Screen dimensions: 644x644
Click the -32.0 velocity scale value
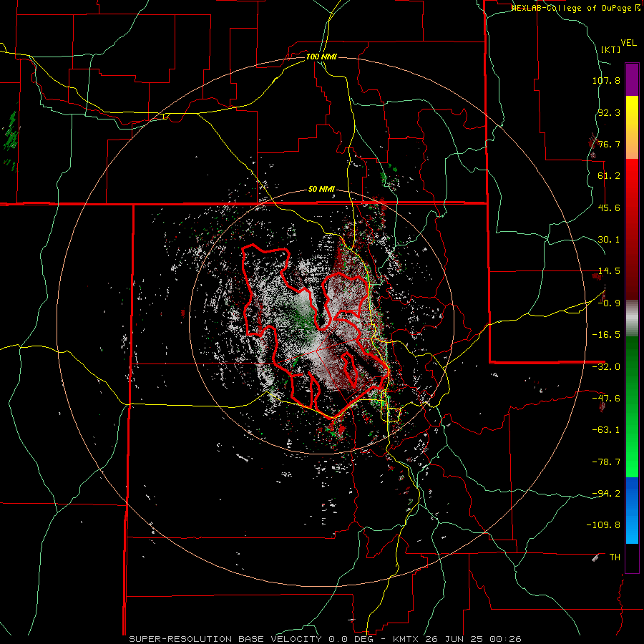click(606, 367)
